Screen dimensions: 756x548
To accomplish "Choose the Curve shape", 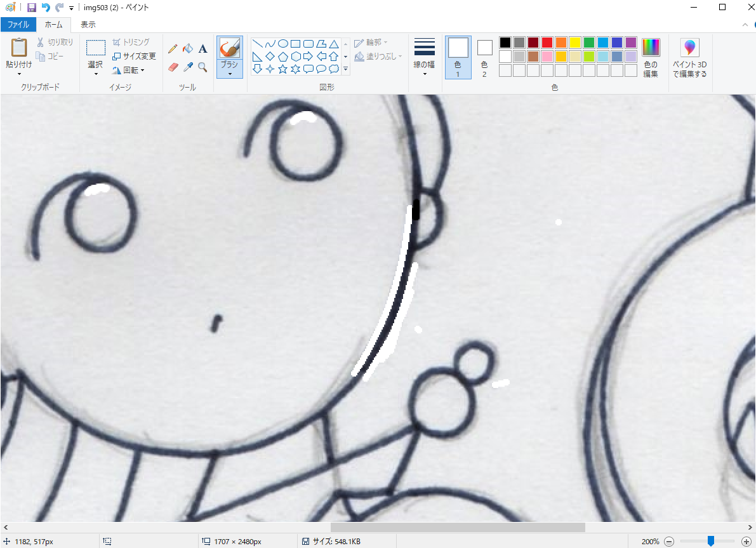I will pos(270,44).
